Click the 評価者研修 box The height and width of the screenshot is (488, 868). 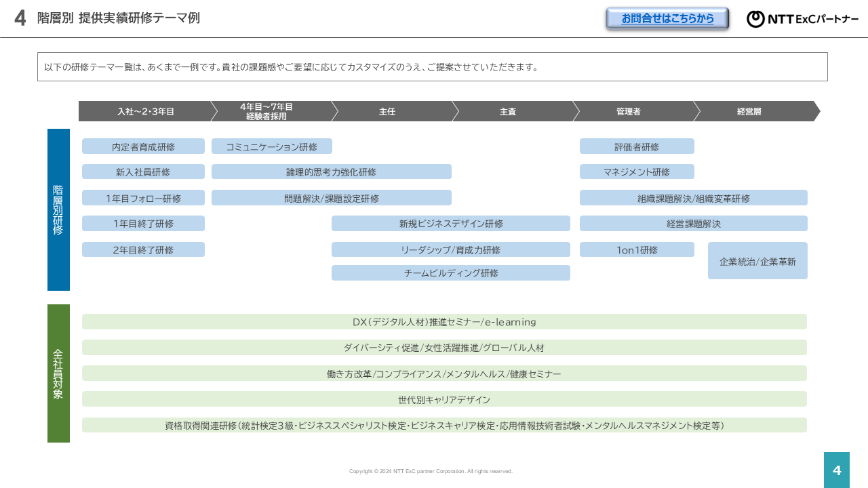click(637, 146)
